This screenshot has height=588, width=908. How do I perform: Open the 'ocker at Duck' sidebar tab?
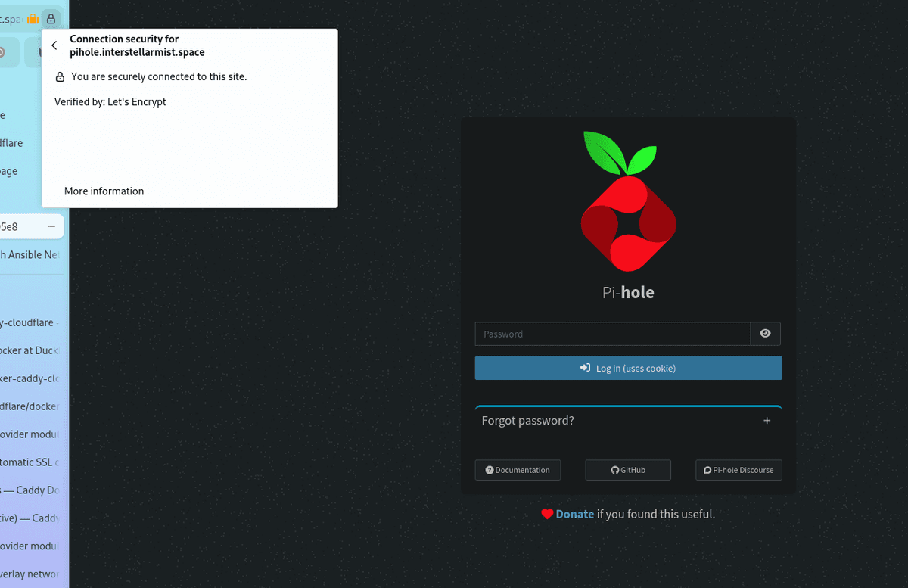30,350
